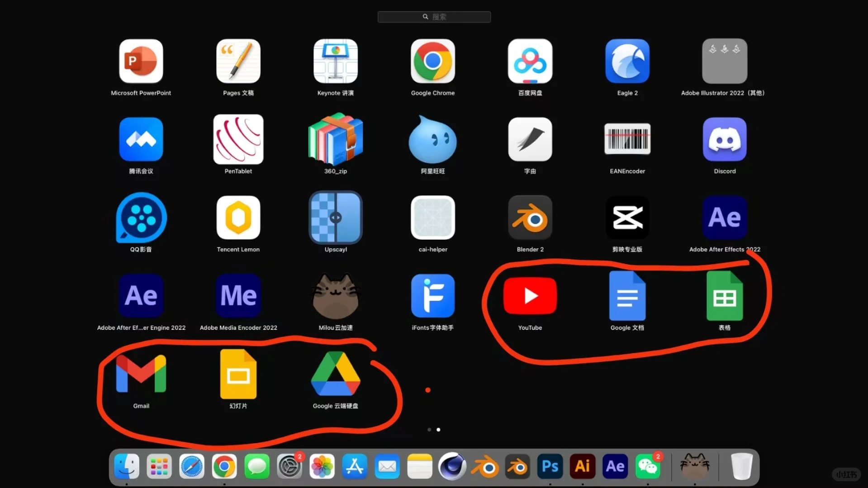Open Mail from the Dock
Viewport: 868px width, 488px height.
[x=387, y=466]
